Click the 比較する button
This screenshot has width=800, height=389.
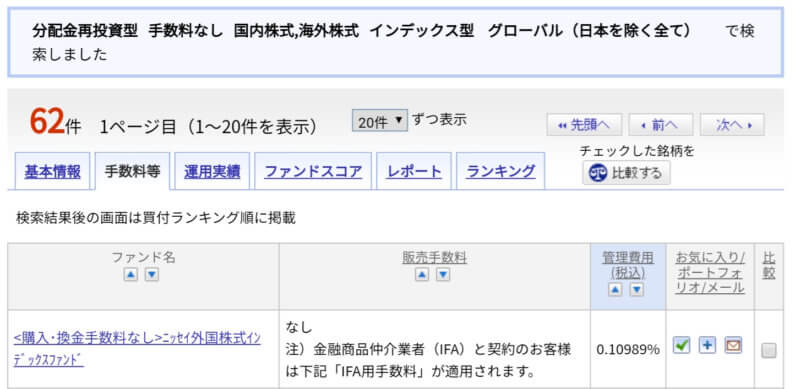627,173
